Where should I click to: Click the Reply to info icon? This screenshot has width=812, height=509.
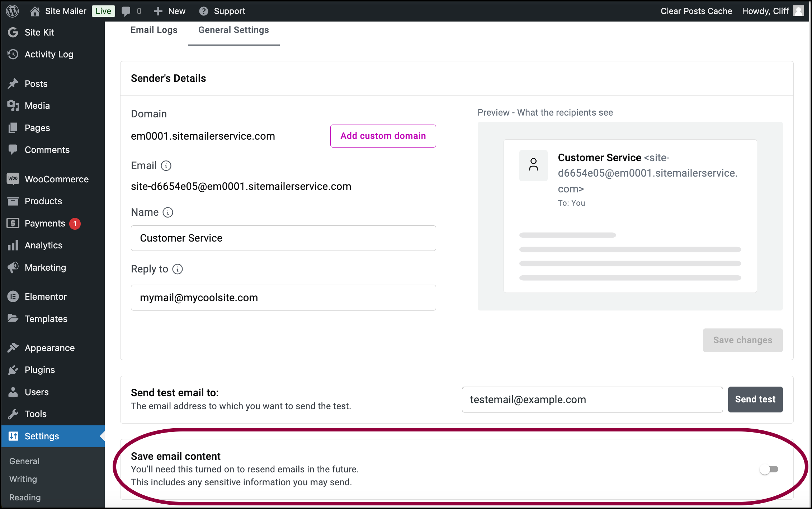[x=178, y=269]
